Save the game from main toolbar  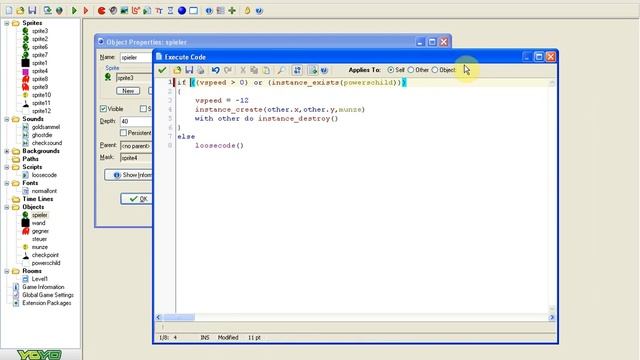(x=32, y=11)
